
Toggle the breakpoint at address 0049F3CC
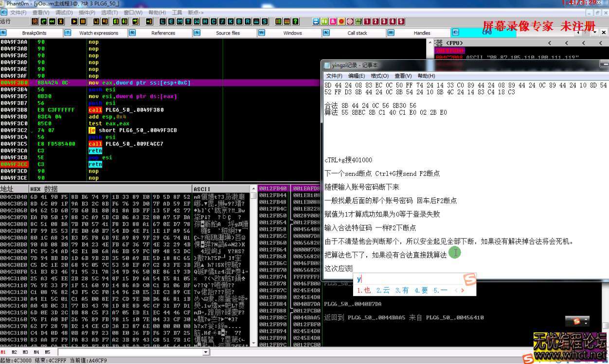tap(15, 164)
